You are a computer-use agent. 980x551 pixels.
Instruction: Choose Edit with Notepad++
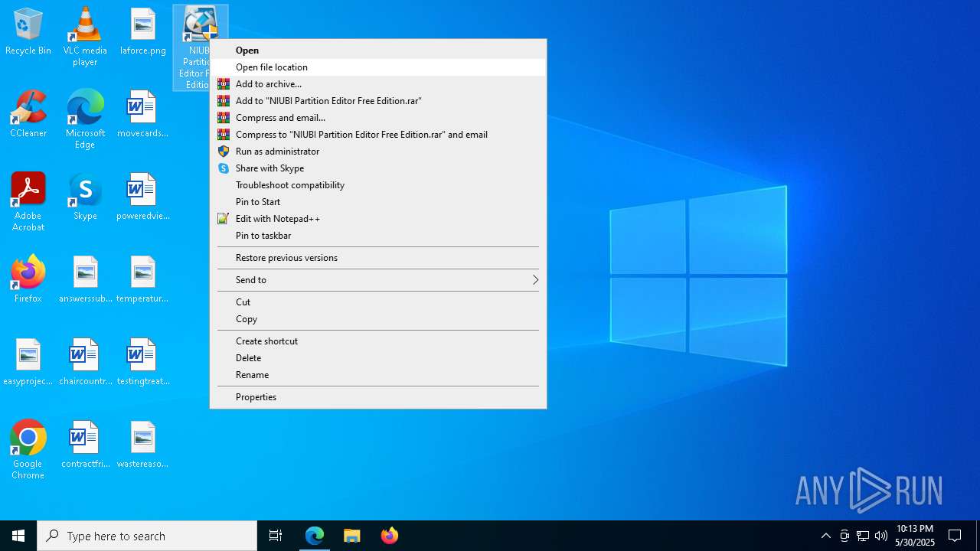pyautogui.click(x=378, y=219)
